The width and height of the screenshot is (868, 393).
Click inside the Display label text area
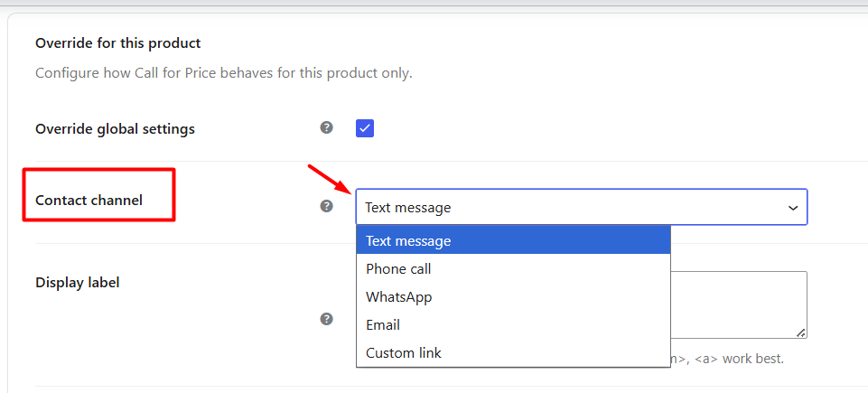[x=739, y=304]
